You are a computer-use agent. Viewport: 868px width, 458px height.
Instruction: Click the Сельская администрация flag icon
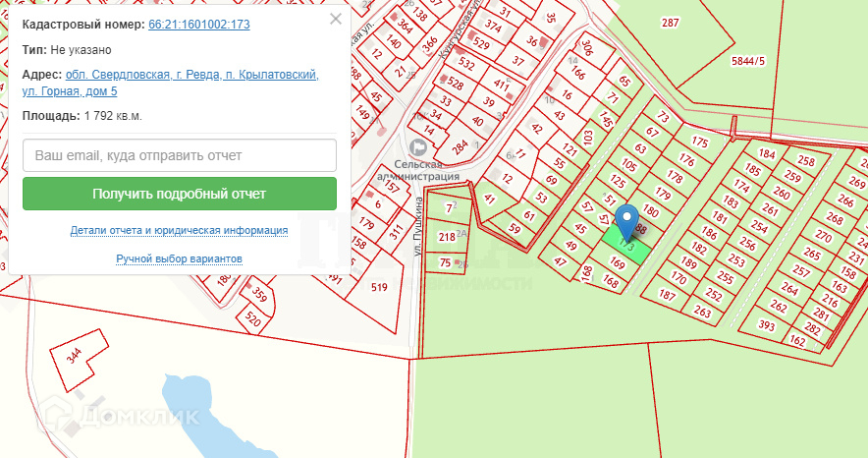[x=418, y=147]
